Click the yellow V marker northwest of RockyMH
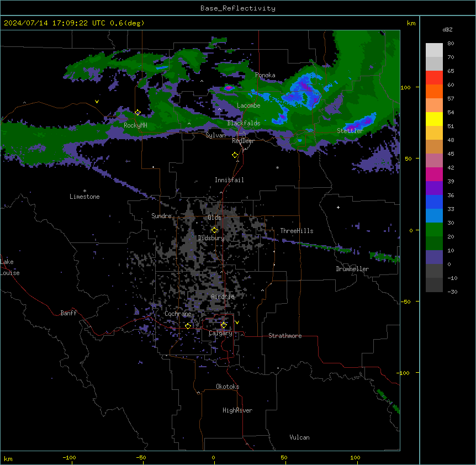Viewport: 476px width, 465px height. pos(97,102)
